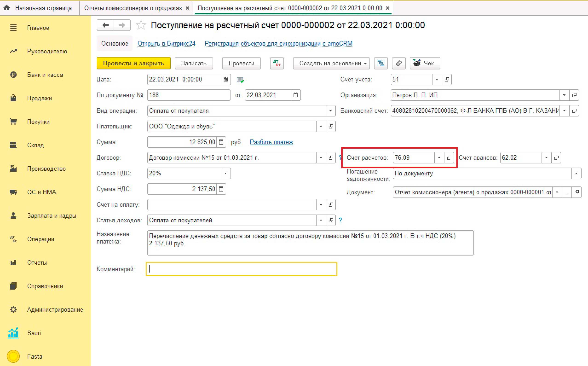Click the Назначение платежа text area

pos(310,243)
